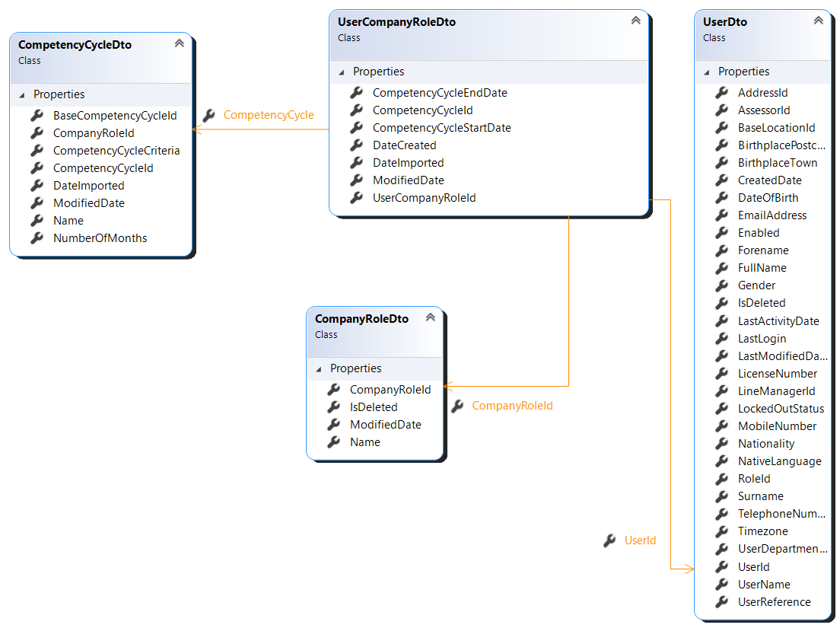This screenshot has height=628, width=840.
Task: Click property icon for IsDeleted in CompanyRoleDto
Action: (x=334, y=407)
